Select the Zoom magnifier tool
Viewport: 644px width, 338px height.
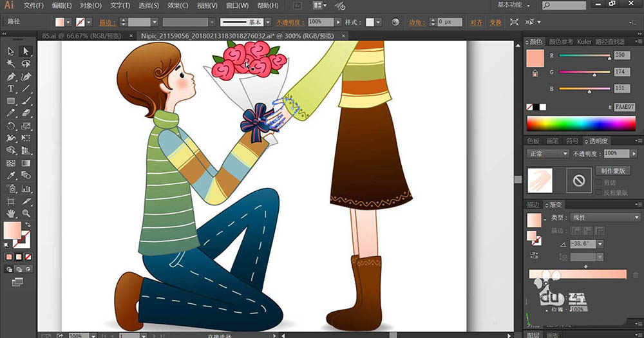click(26, 213)
